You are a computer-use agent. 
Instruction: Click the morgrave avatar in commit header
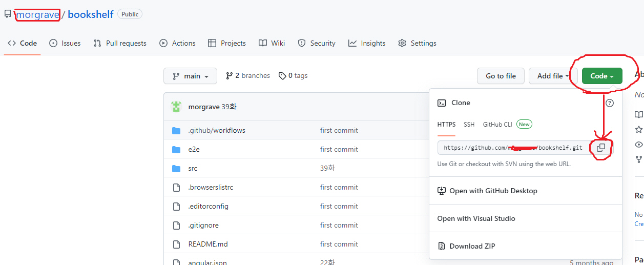click(x=176, y=107)
